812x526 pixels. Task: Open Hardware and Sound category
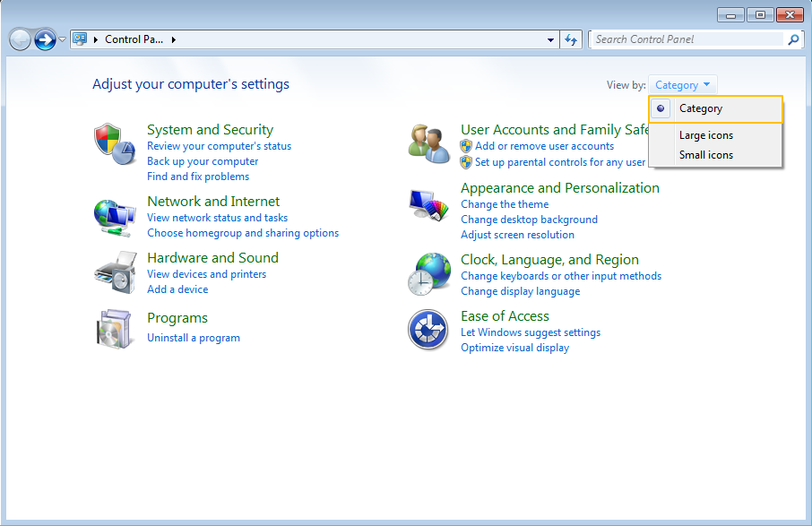tap(212, 257)
